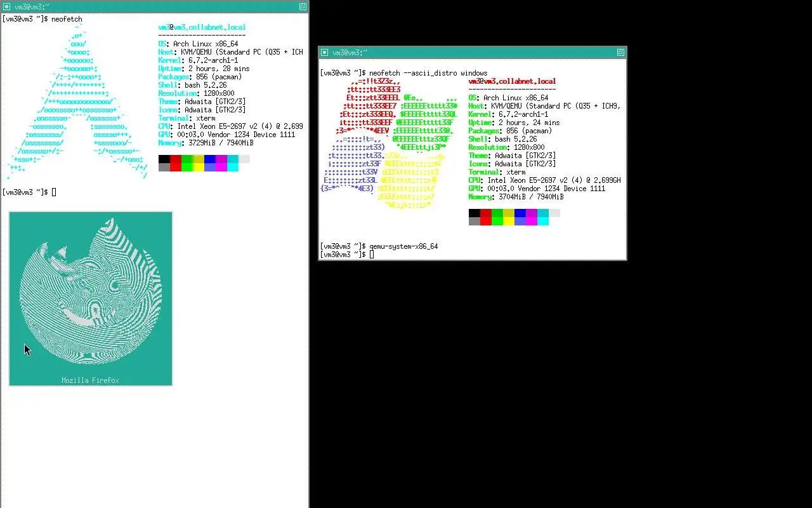This screenshot has height=508, width=812.
Task: Click 'Memory: 3704MiB / 7940MiB' line
Action: [516, 197]
